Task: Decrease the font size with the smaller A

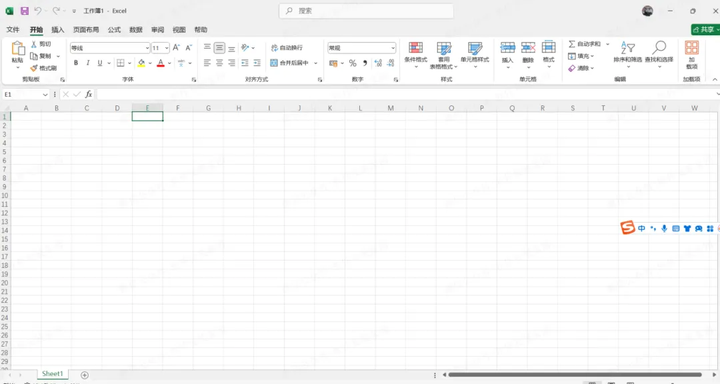Action: [x=188, y=48]
